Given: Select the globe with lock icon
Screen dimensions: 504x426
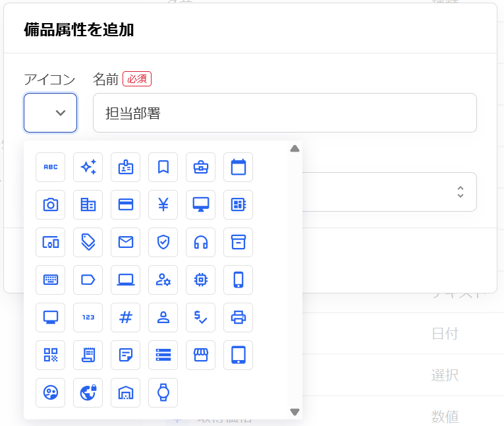Looking at the screenshot, I should pyautogui.click(x=88, y=393).
